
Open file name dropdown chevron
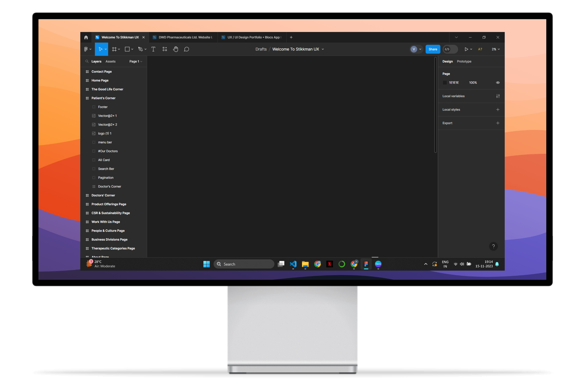click(323, 49)
